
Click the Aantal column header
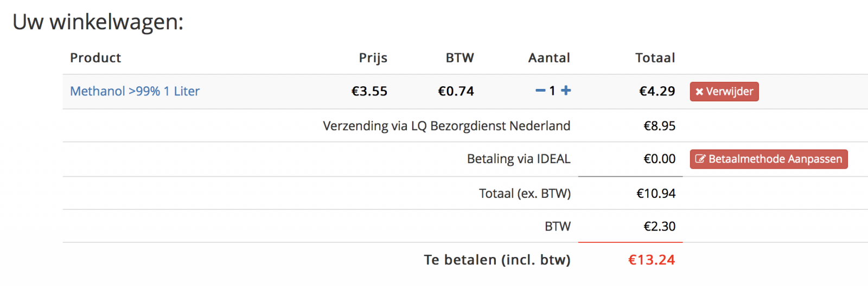tap(549, 57)
